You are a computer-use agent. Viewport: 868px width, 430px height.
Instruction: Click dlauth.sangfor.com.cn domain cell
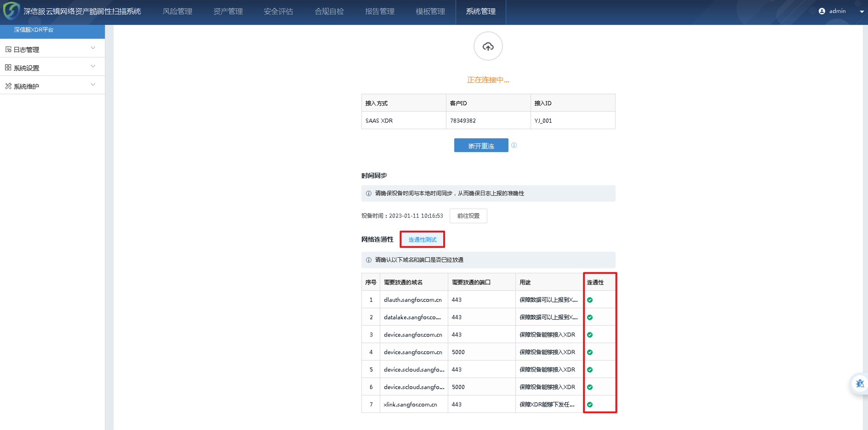coord(414,300)
